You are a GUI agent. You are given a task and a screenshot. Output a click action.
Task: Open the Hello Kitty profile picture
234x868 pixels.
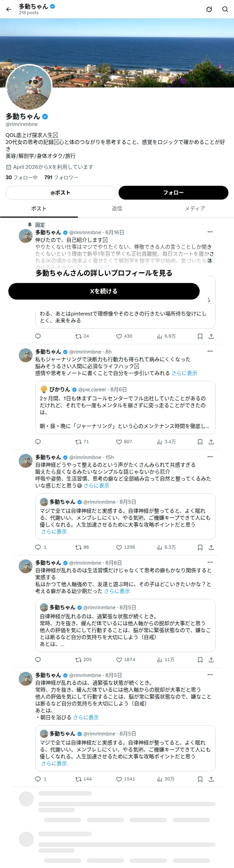pyautogui.click(x=29, y=87)
